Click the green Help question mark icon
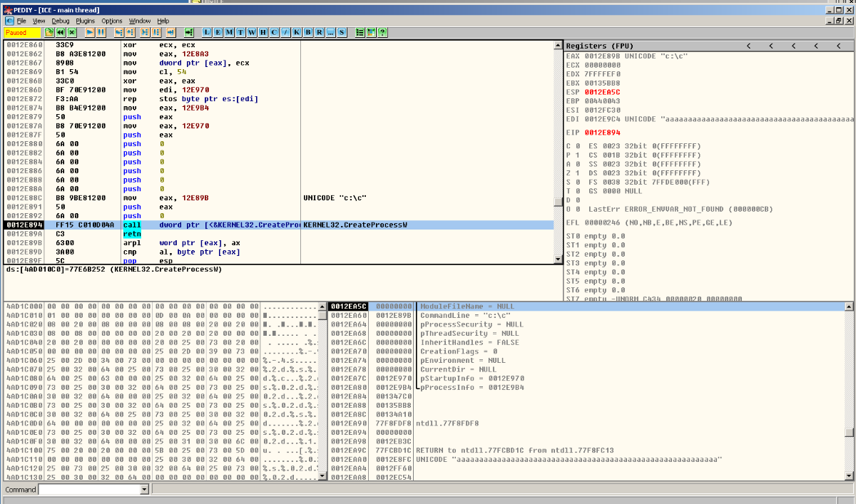856x504 pixels. tap(383, 33)
